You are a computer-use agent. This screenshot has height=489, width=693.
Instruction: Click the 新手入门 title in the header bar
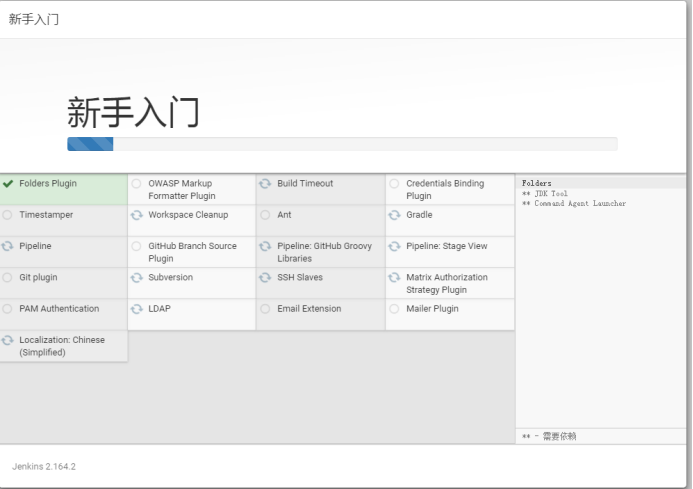coord(33,19)
